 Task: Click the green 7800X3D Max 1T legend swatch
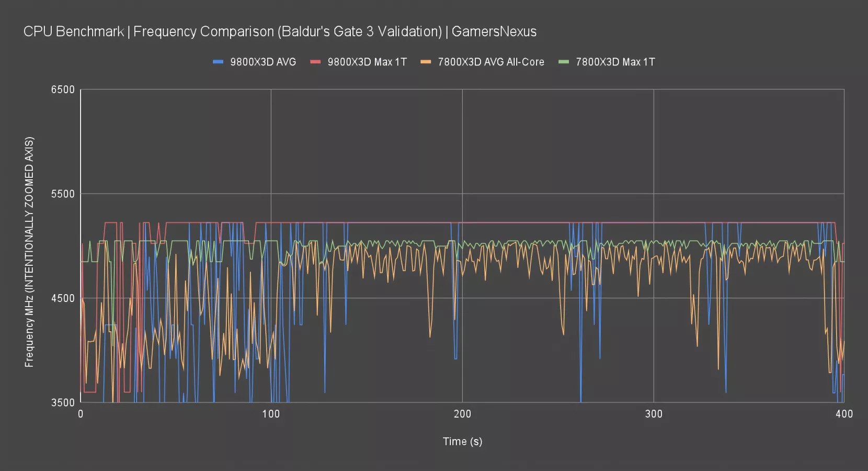(x=564, y=62)
